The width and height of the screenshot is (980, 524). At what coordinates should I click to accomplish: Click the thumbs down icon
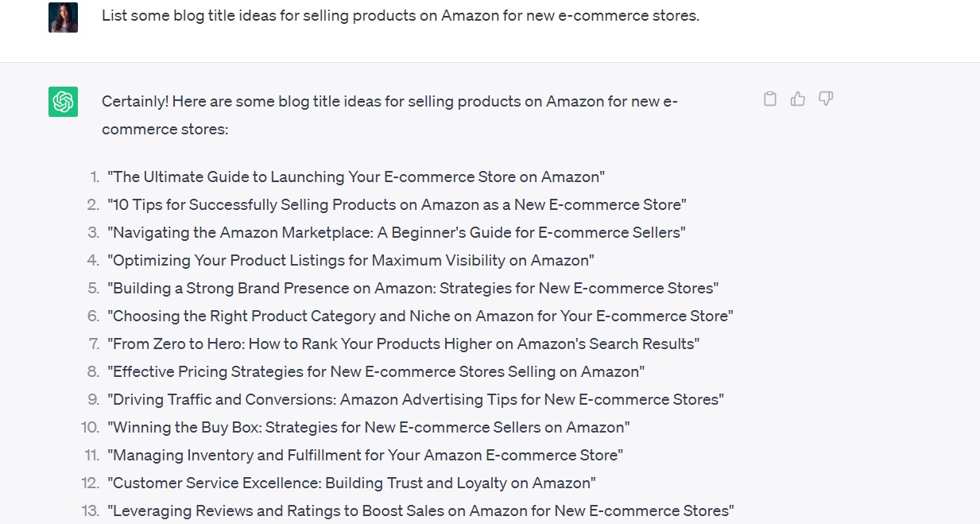pos(826,99)
